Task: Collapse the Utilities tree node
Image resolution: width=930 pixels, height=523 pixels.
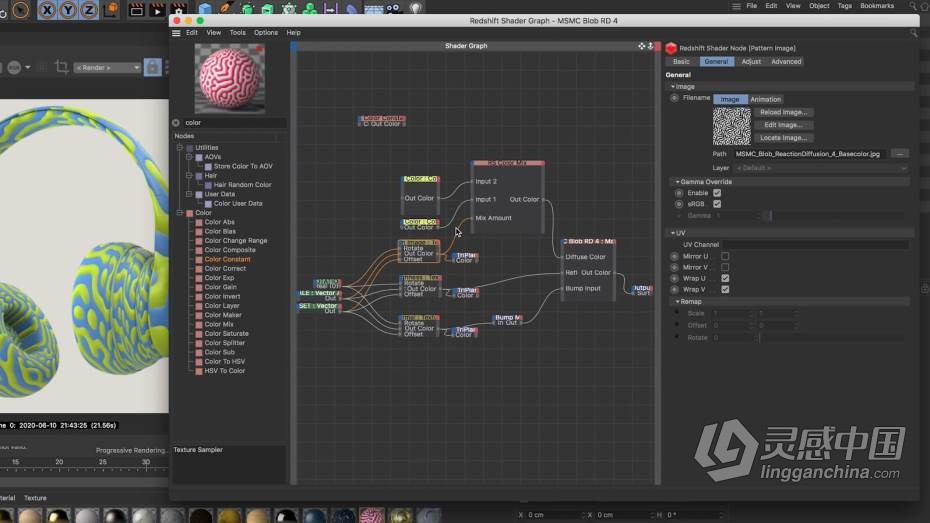Action: coord(180,148)
